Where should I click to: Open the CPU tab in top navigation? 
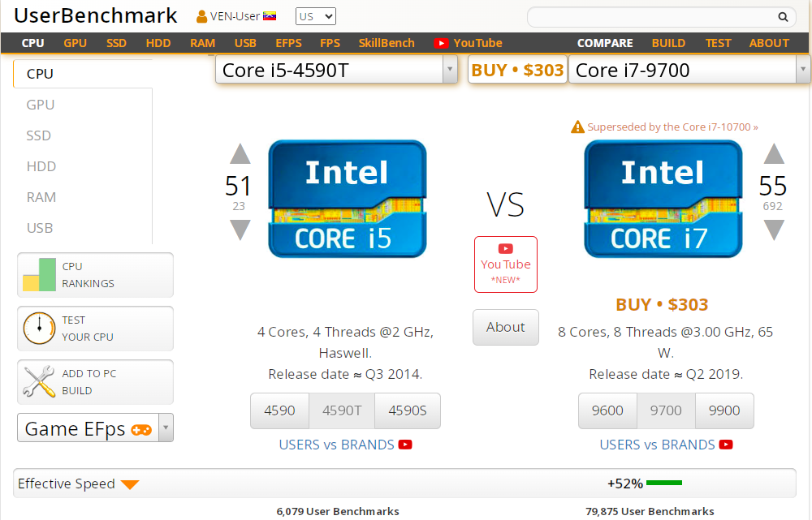click(32, 44)
